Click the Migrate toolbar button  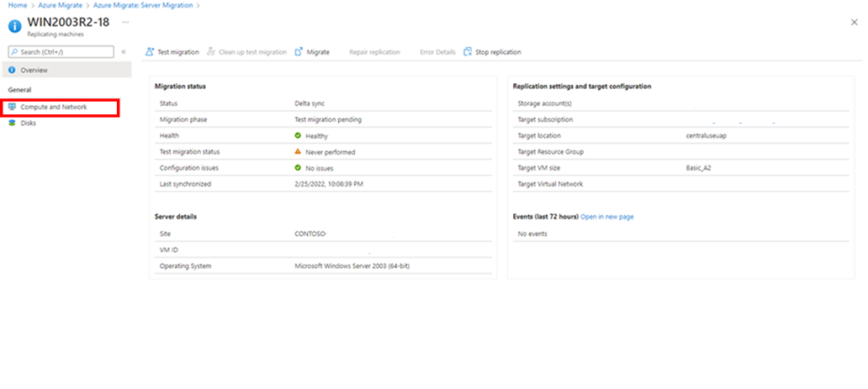312,52
